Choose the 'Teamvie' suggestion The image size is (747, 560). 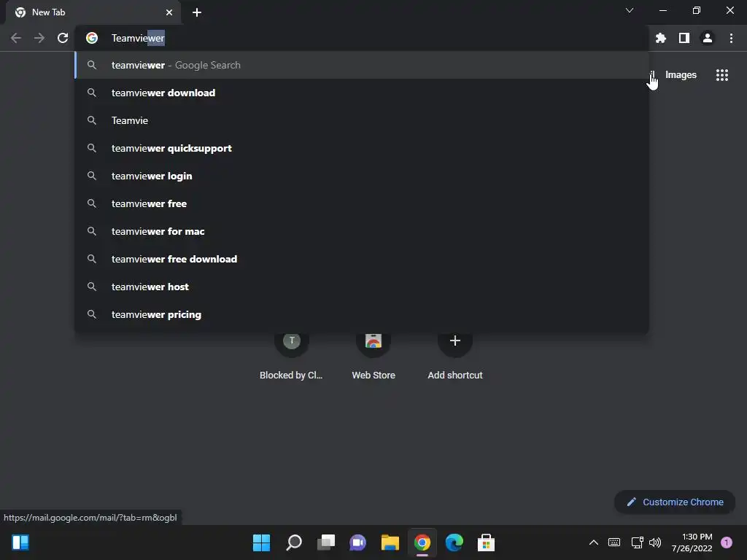click(362, 120)
